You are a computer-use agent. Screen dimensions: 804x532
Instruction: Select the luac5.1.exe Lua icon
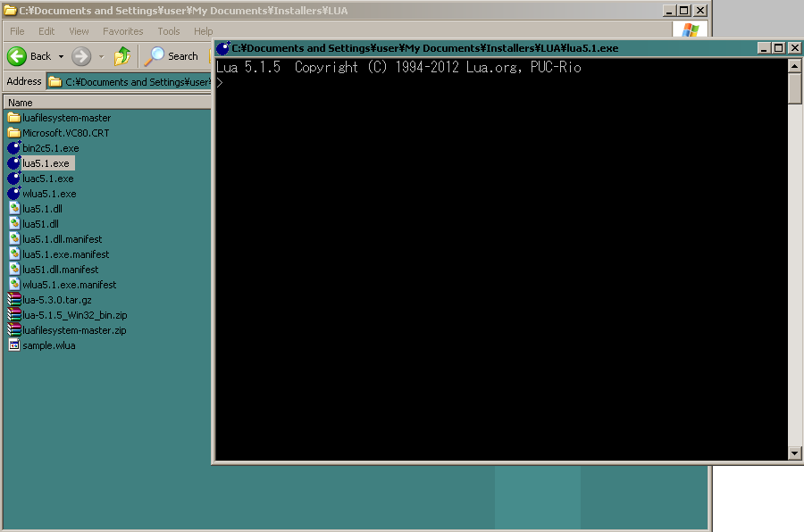click(13, 179)
